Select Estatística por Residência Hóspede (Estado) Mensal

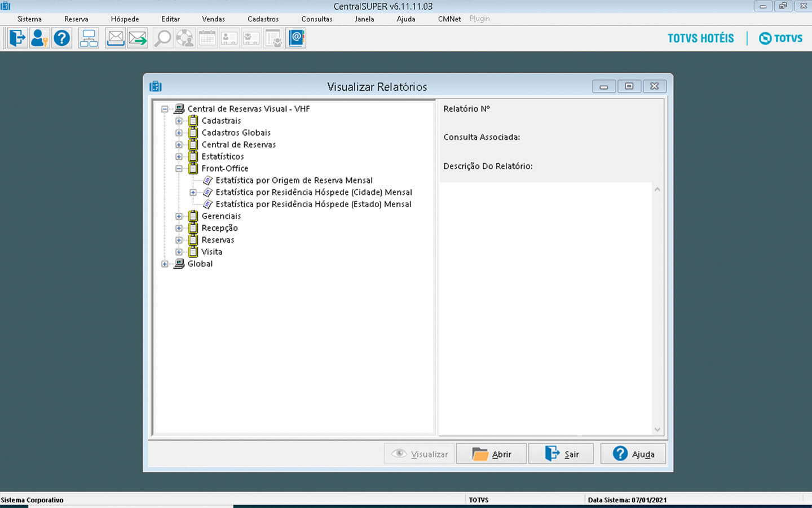(x=313, y=204)
